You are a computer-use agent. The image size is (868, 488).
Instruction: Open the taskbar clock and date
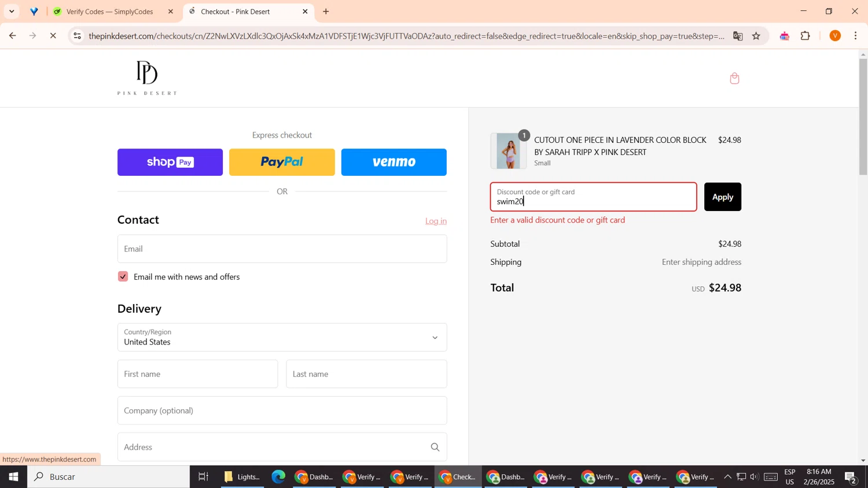(819, 477)
